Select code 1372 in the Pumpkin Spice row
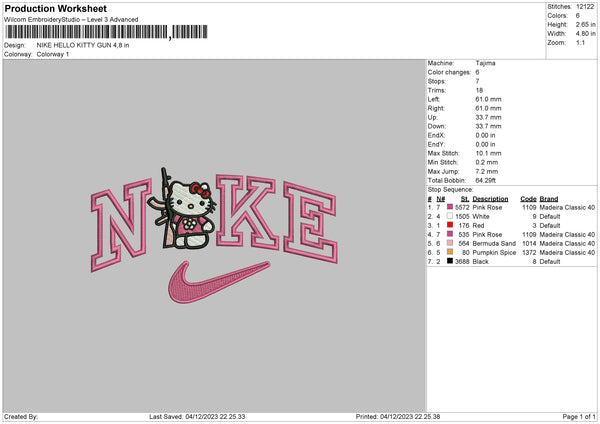 (529, 253)
